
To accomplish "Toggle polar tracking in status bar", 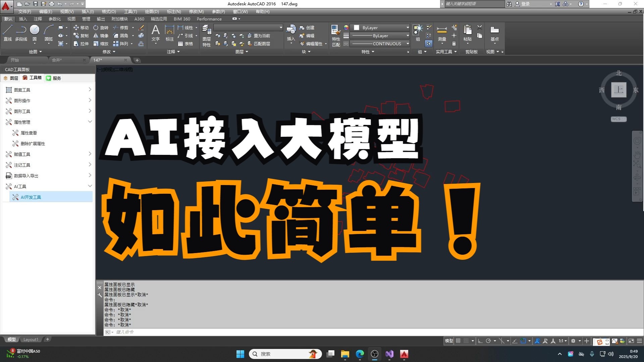I will click(x=488, y=341).
